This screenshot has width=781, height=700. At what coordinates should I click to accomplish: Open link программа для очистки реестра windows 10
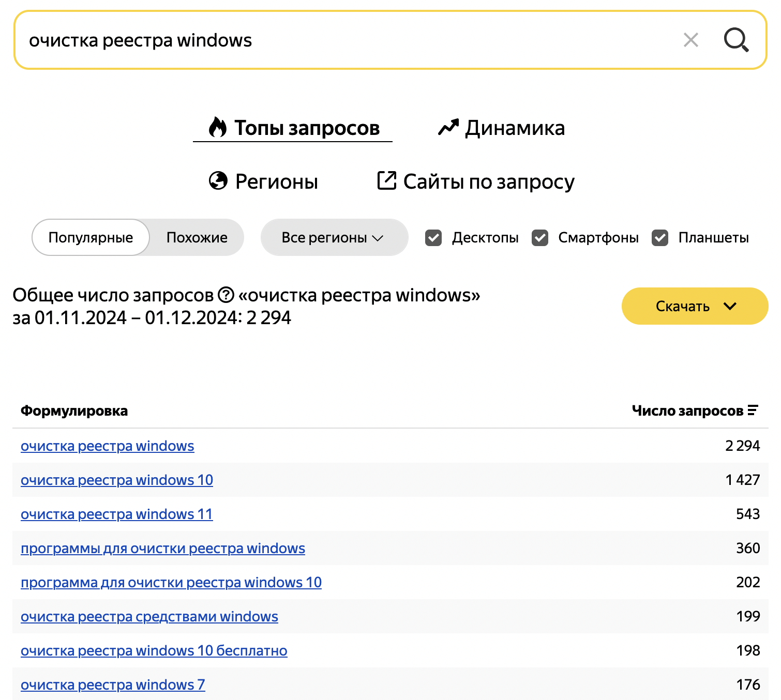coord(171,582)
